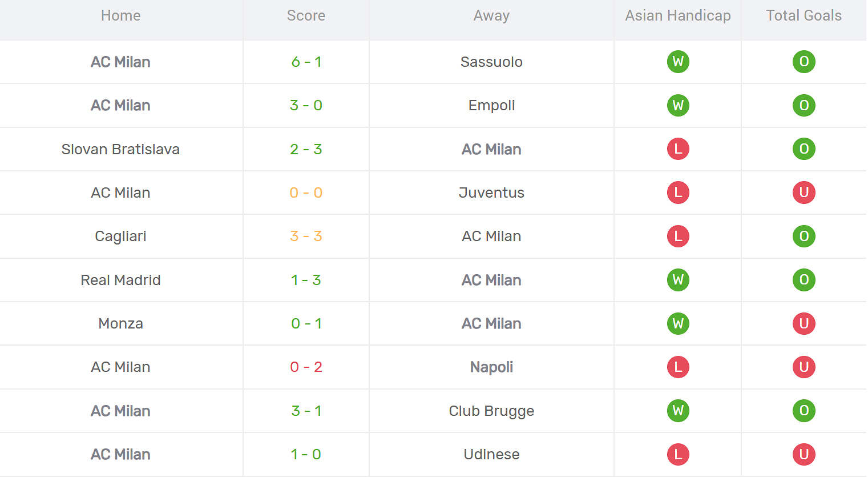Click the L handicap badge in Cagliari row
868x477 pixels.
678,237
